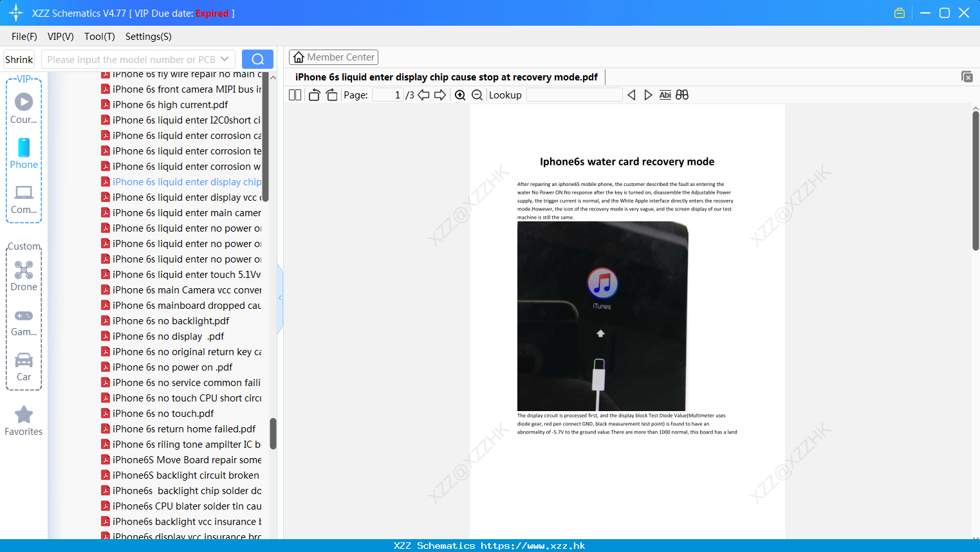Select the iPhone 6s liquid enter display chip tab

point(447,77)
